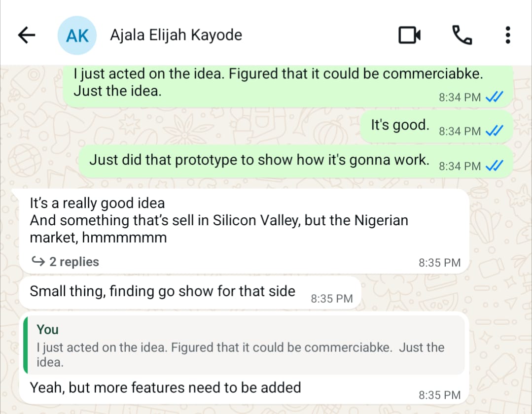Tap the "Small thing, finding go show" message
The width and height of the screenshot is (532, 414).
[163, 291]
